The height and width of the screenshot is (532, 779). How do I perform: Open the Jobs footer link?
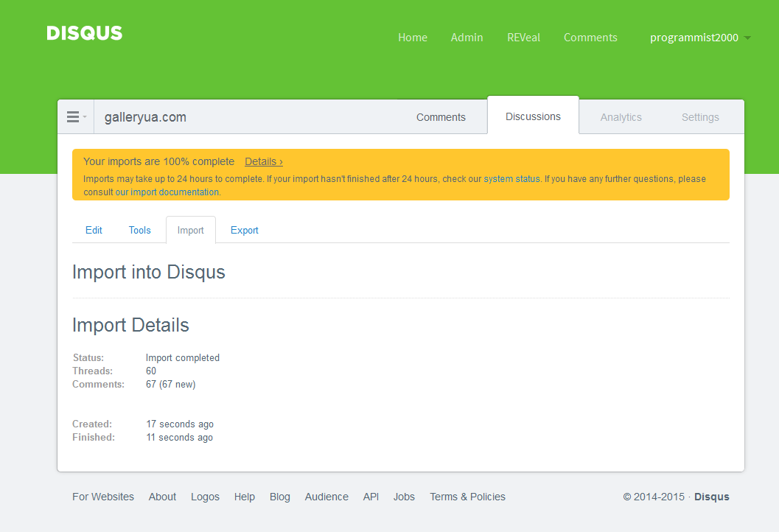tap(404, 497)
